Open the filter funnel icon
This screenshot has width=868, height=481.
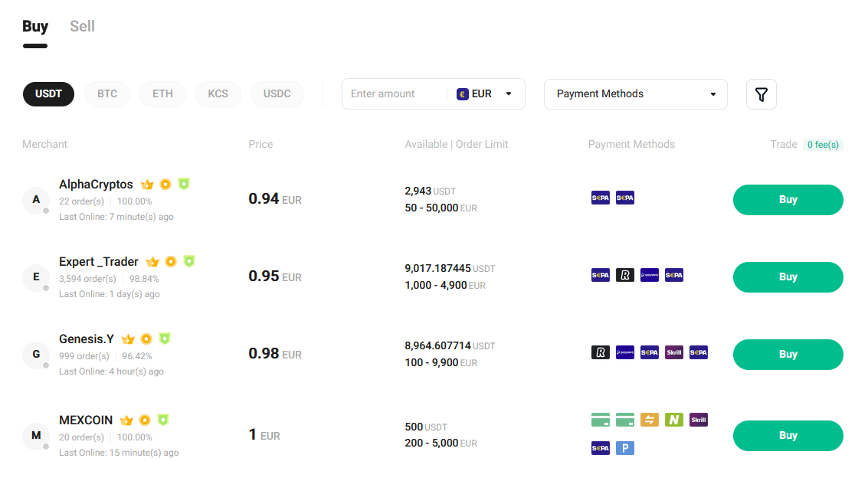click(x=761, y=94)
